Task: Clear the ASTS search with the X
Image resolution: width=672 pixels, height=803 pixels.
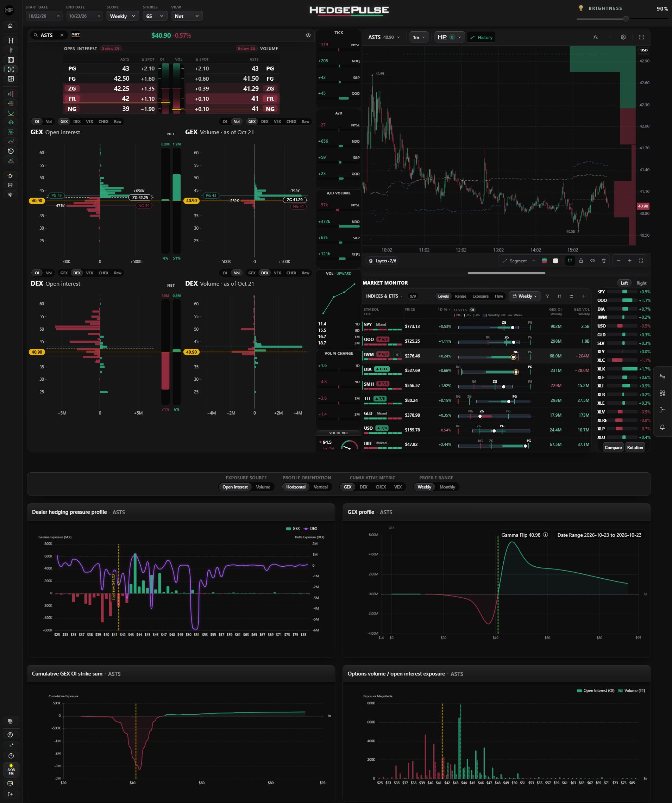Action: [x=62, y=35]
